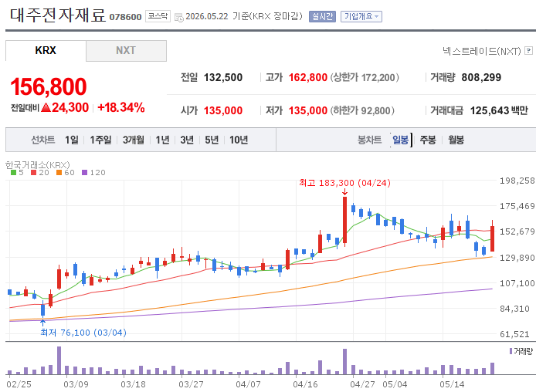Click the orange 60-day moving average legend

[x=66, y=172]
